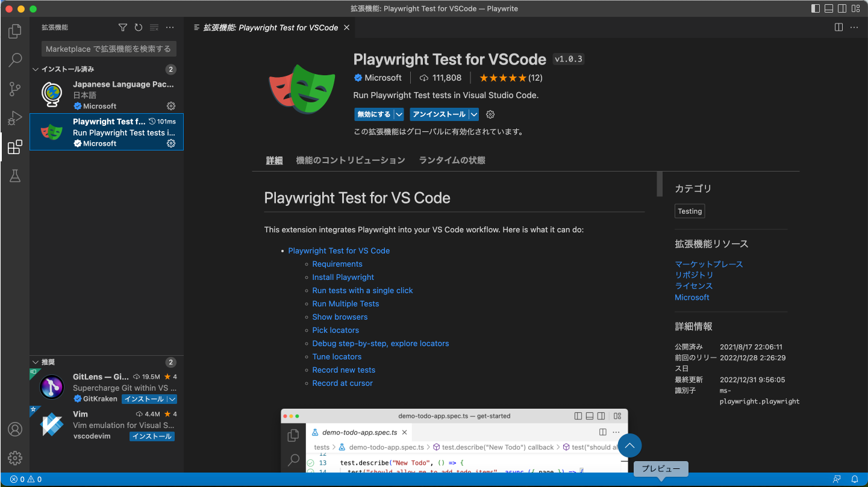The height and width of the screenshot is (487, 868).
Task: Follow the Requirements link
Action: [x=337, y=264]
